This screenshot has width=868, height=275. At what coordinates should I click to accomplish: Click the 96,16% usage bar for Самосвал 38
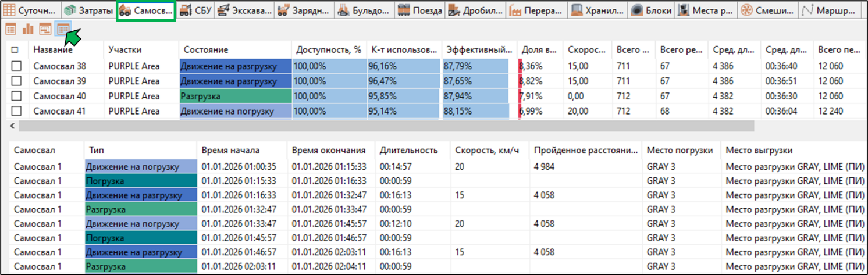[404, 66]
